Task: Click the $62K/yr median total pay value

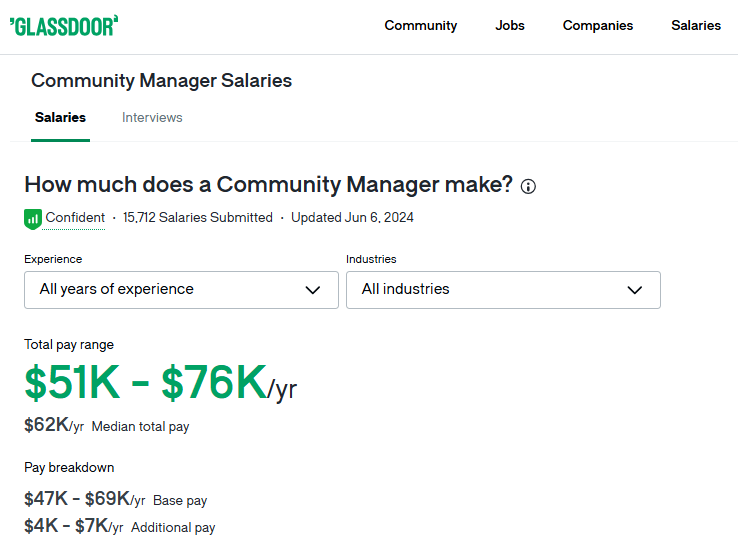Action: pyautogui.click(x=54, y=425)
